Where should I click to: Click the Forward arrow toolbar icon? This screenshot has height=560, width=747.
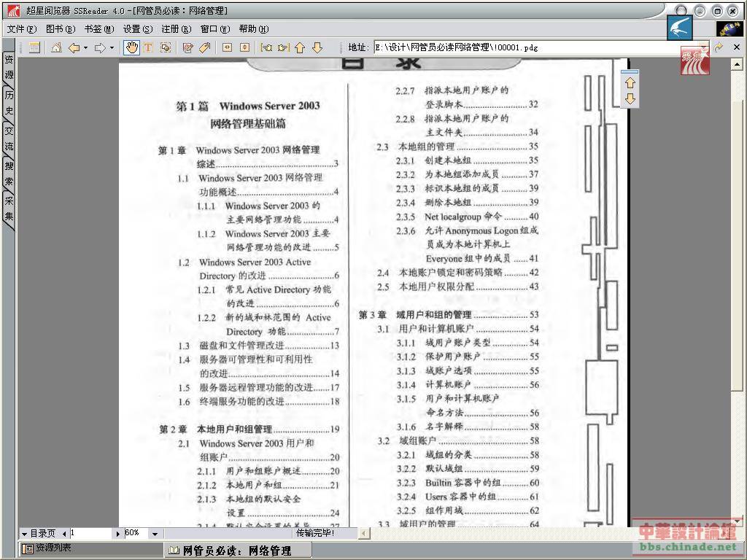100,47
